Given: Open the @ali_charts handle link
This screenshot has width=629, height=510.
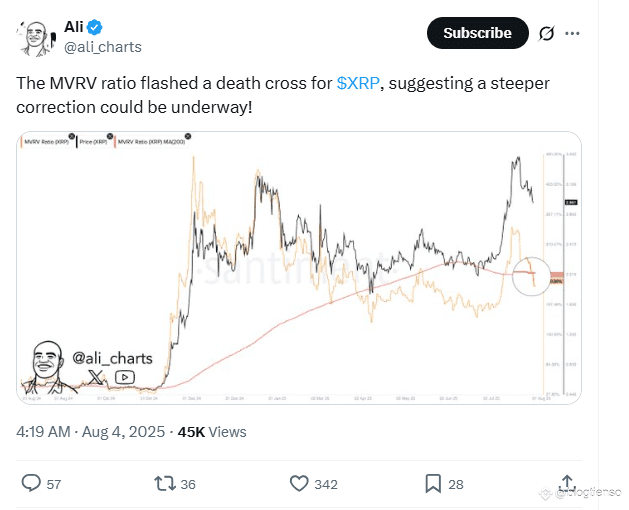Looking at the screenshot, I should (x=103, y=47).
